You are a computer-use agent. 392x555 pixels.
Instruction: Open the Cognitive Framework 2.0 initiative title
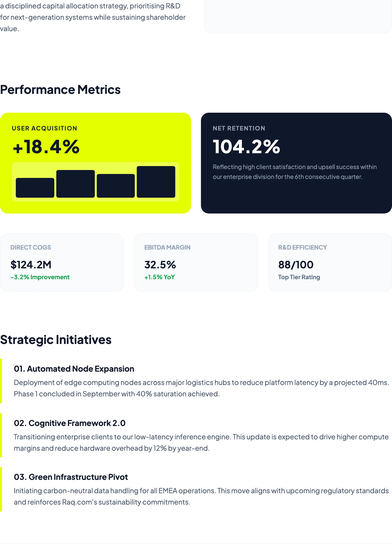pyautogui.click(x=70, y=423)
